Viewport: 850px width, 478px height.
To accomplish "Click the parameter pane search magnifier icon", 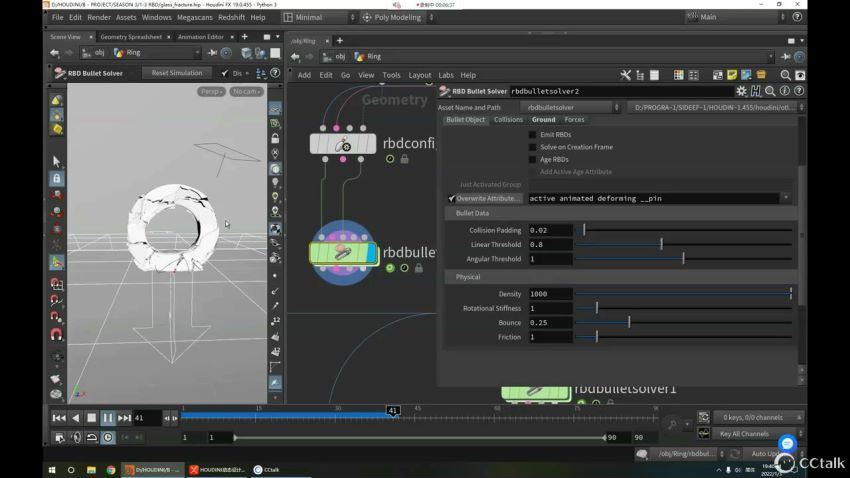I will [770, 91].
